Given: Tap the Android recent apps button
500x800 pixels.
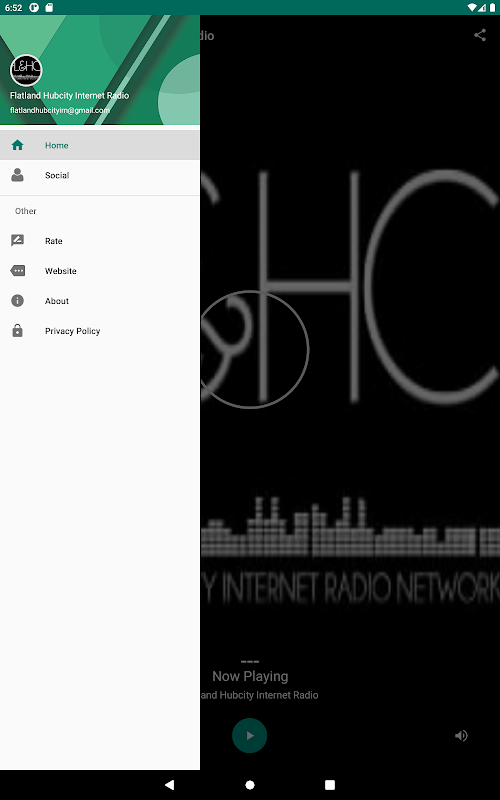Looking at the screenshot, I should click(330, 785).
